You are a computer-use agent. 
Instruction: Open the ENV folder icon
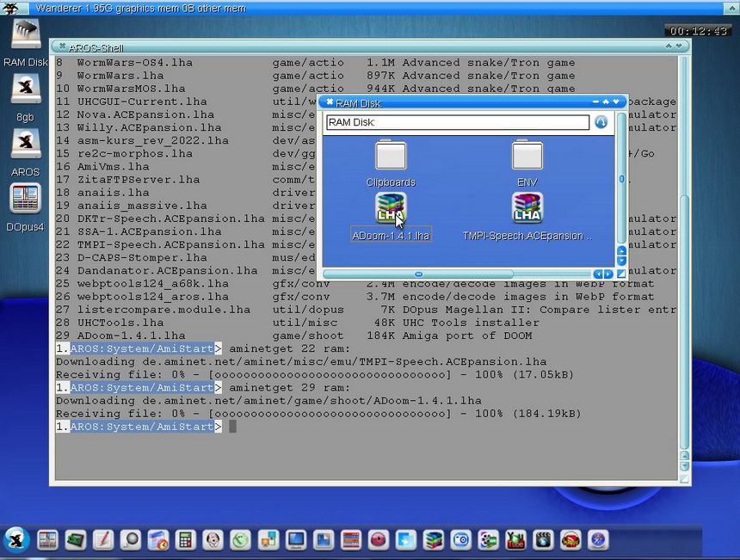pos(527,157)
